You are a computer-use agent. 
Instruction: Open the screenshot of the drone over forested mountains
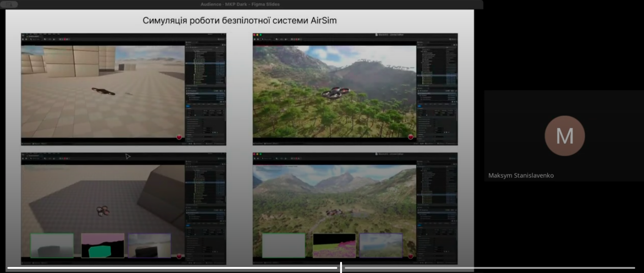click(355, 89)
